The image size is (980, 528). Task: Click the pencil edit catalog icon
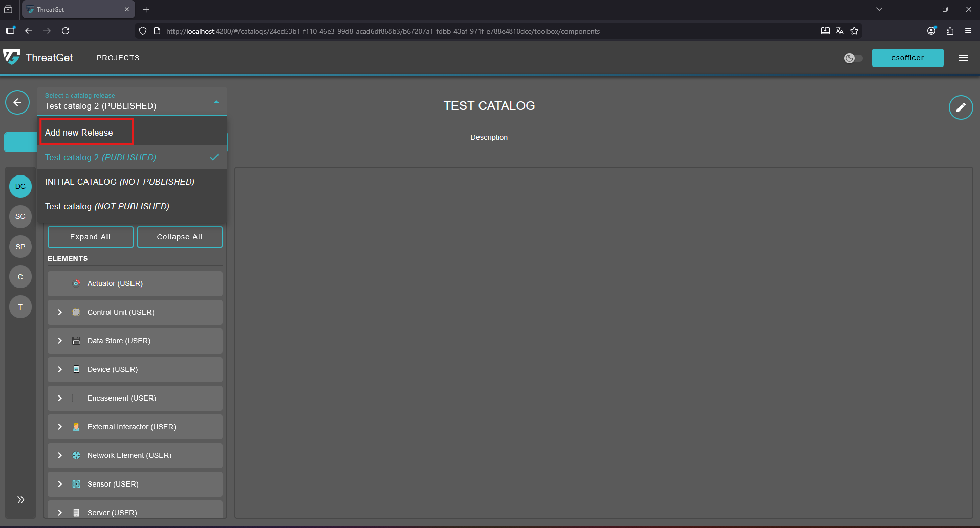961,107
